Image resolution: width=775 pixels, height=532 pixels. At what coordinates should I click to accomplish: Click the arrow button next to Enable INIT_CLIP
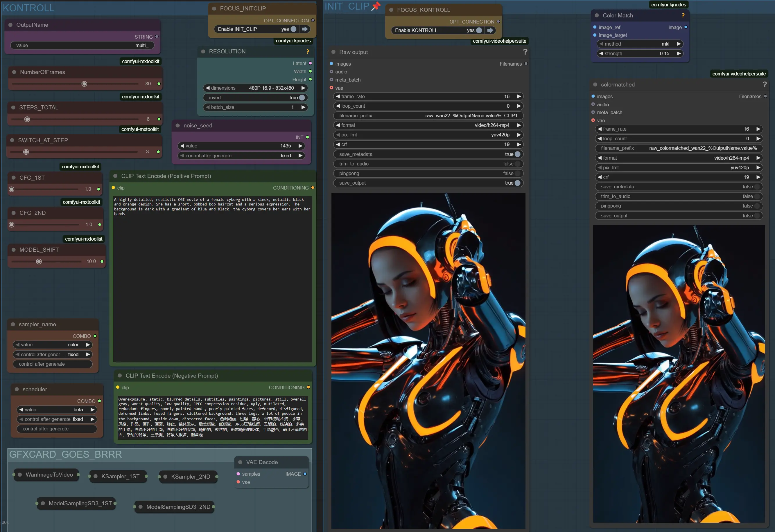click(x=305, y=29)
